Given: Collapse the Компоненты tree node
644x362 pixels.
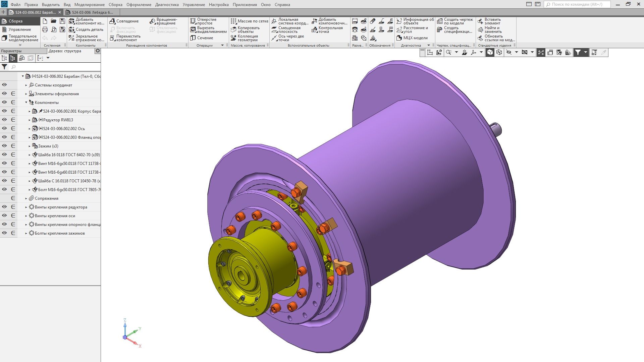Looking at the screenshot, I should (x=26, y=103).
